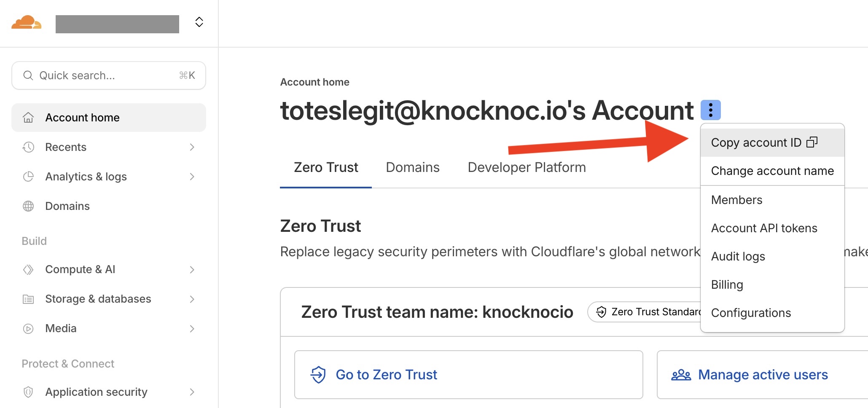Click the three-dot account options button

click(710, 110)
